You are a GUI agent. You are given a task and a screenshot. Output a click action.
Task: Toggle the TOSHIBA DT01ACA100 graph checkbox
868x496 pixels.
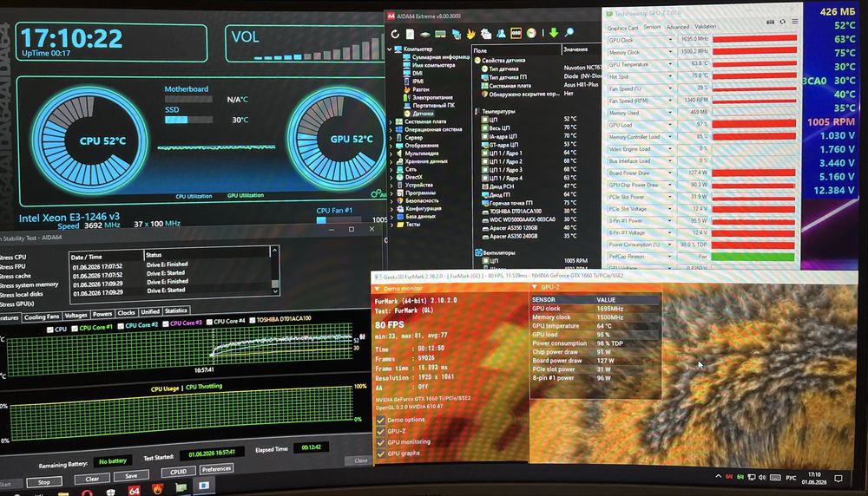(252, 320)
